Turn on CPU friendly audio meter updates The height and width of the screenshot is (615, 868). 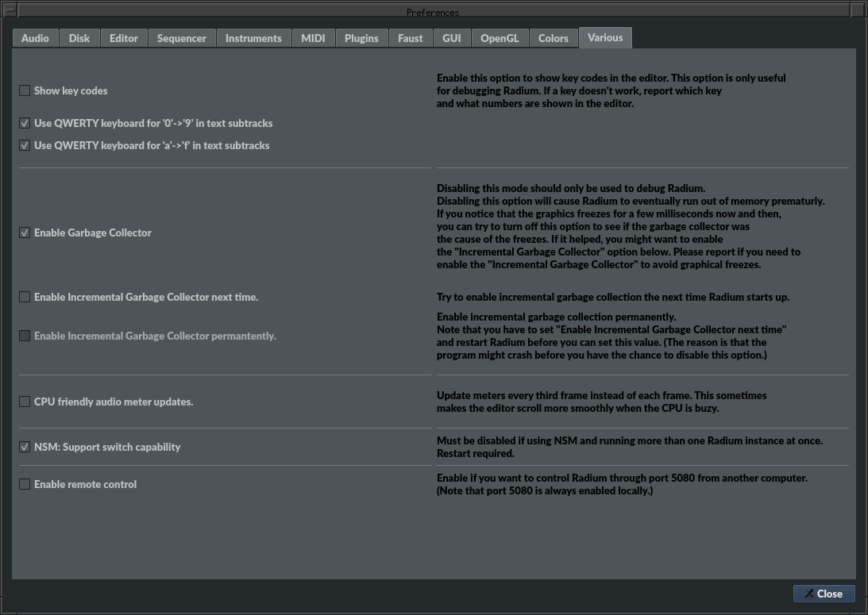tap(25, 402)
